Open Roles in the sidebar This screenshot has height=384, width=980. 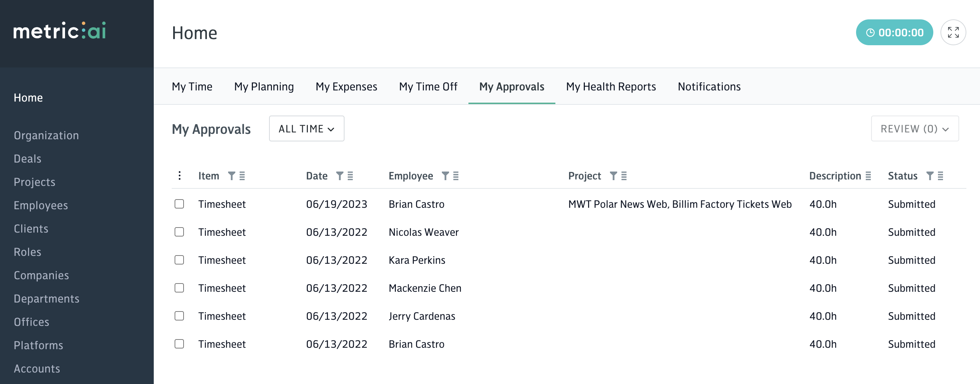[27, 252]
